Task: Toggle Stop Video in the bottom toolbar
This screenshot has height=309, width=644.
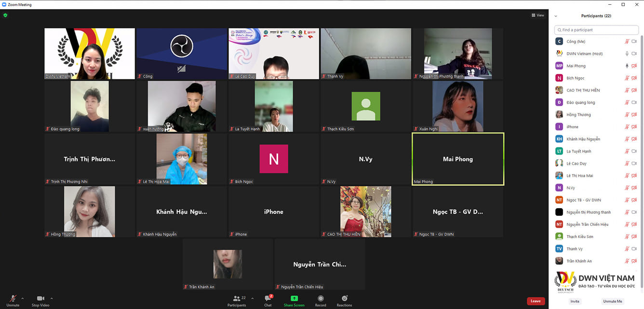Action: click(x=40, y=299)
